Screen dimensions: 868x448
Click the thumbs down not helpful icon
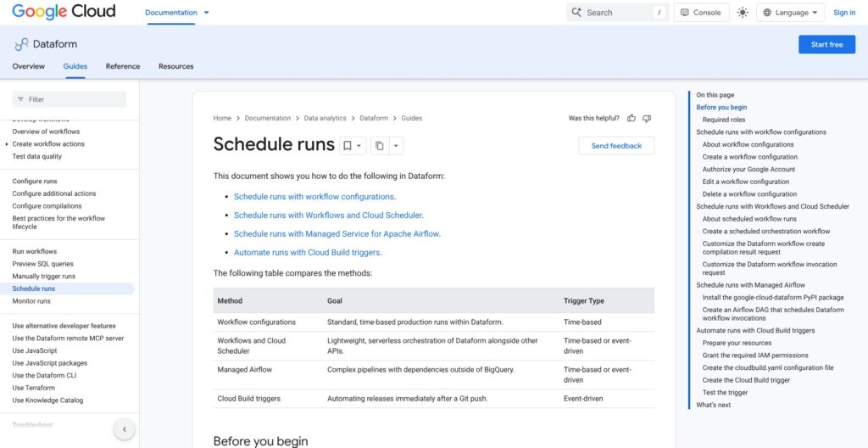[x=647, y=118]
